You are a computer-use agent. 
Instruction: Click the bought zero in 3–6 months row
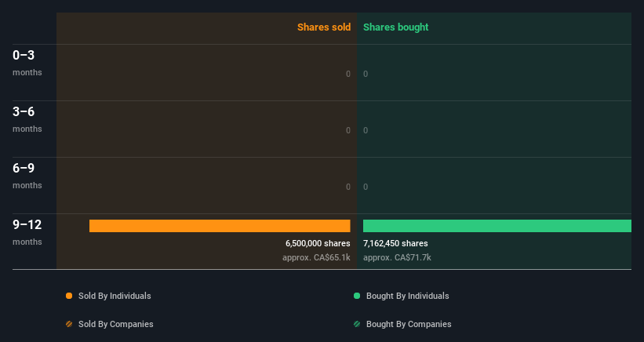[366, 130]
